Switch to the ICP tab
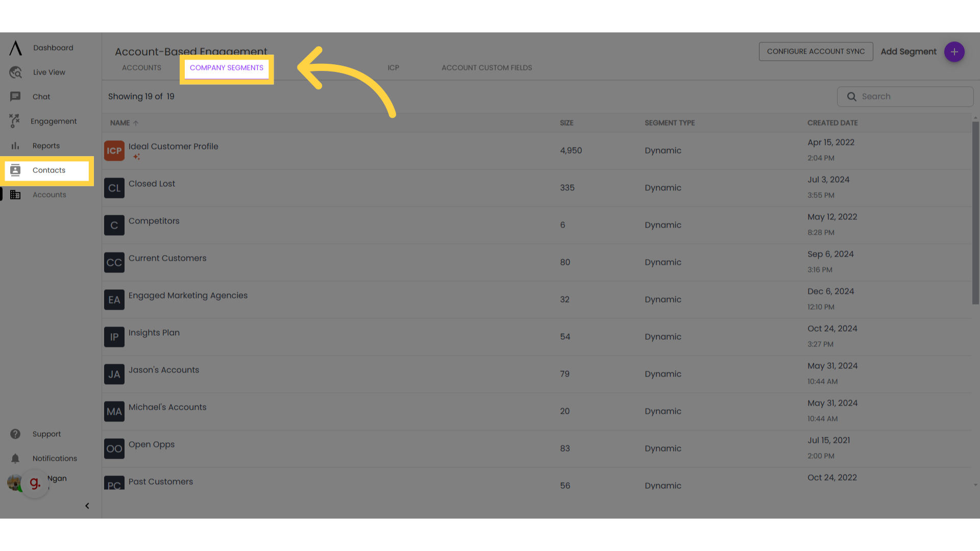The image size is (980, 551). coord(393,67)
